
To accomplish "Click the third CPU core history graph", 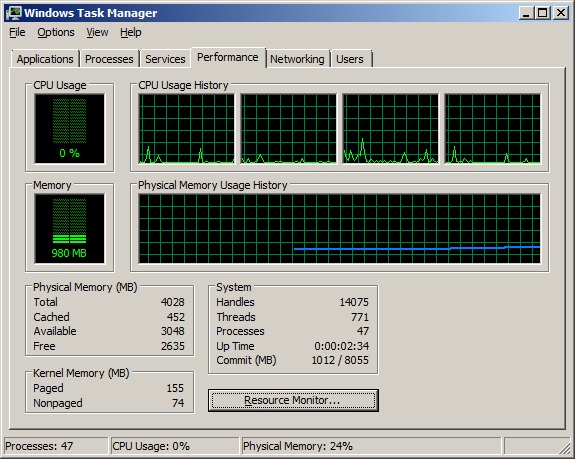I will [x=391, y=128].
